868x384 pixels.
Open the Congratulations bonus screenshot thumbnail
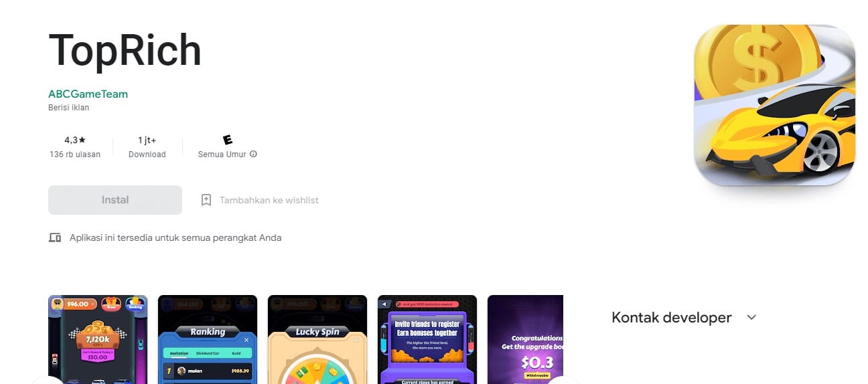coord(525,339)
